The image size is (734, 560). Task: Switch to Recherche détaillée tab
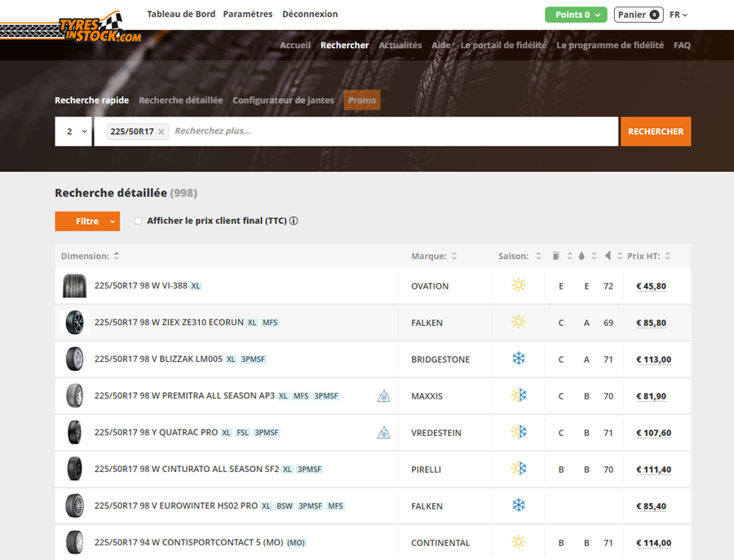coord(181,100)
